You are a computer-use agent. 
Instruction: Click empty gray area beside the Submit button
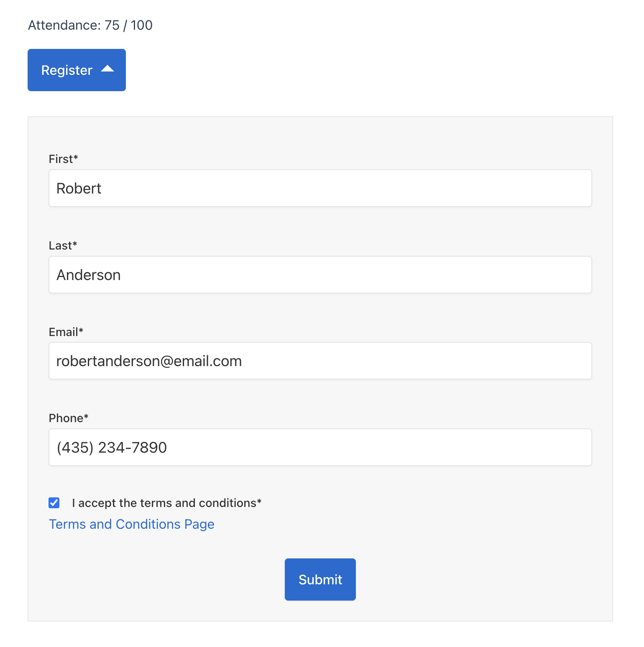point(460,579)
